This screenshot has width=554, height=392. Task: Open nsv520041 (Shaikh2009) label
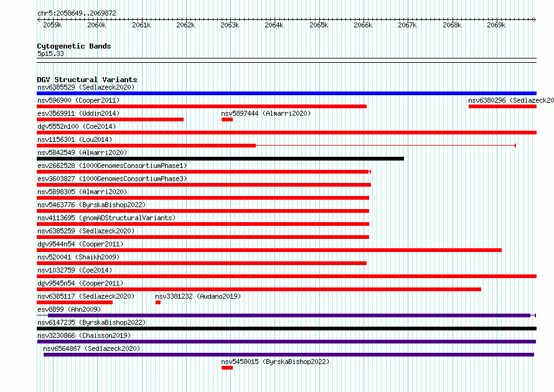pos(78,257)
